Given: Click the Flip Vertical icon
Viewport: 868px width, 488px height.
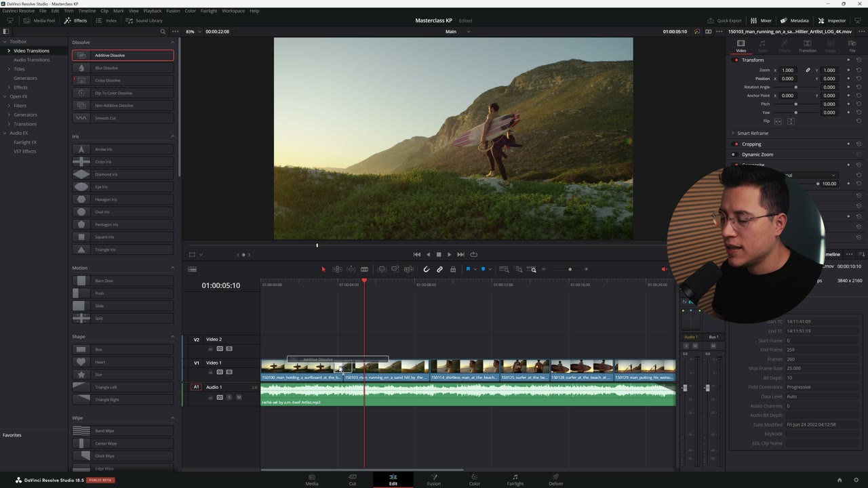Looking at the screenshot, I should pos(791,121).
